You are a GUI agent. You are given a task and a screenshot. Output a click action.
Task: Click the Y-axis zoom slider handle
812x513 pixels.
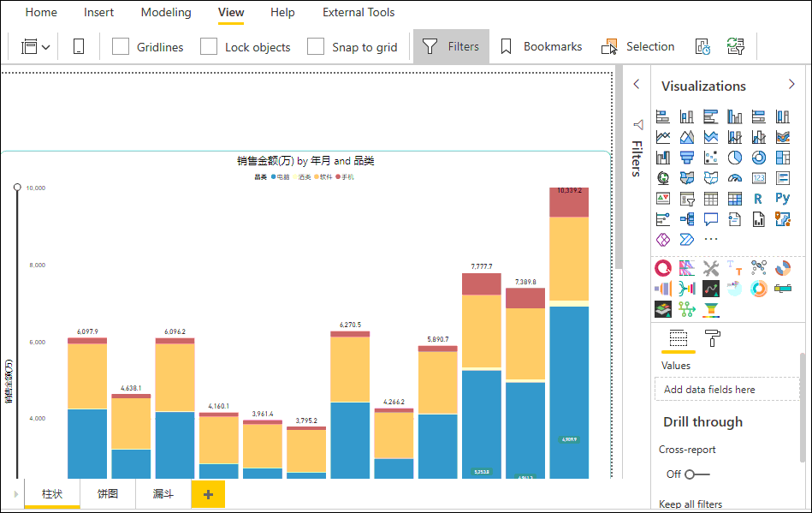pyautogui.click(x=17, y=187)
